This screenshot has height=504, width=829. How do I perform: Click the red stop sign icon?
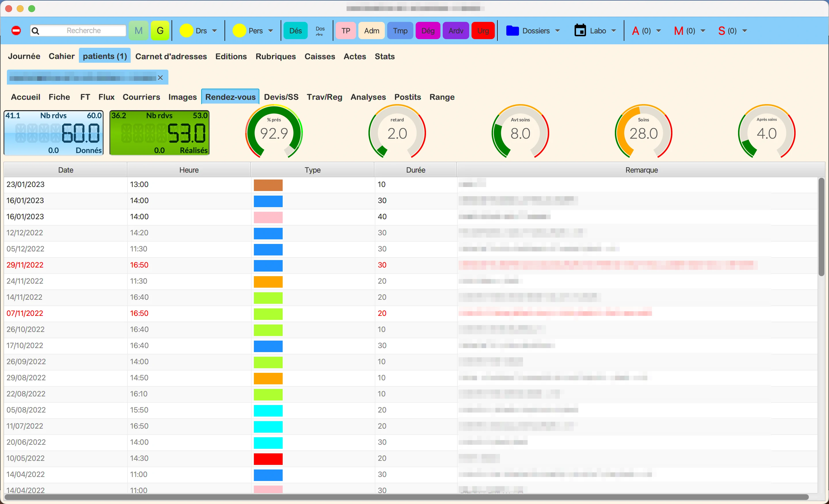[x=16, y=30]
